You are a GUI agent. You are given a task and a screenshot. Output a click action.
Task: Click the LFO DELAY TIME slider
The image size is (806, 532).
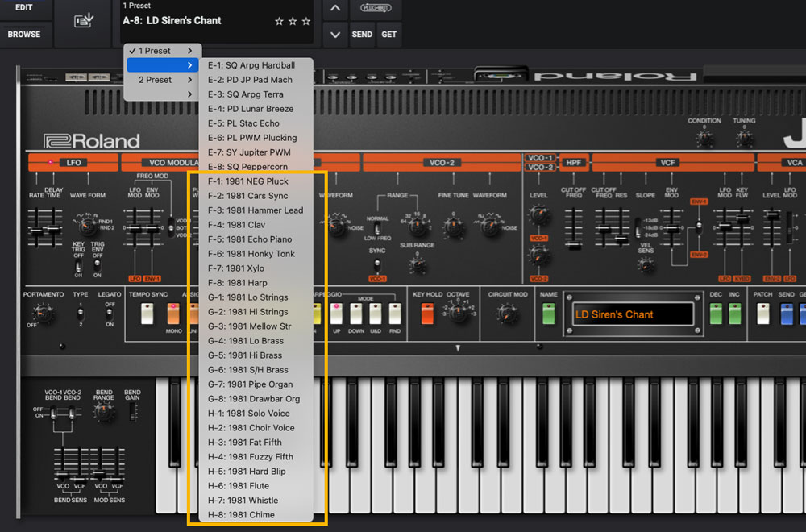pos(53,229)
